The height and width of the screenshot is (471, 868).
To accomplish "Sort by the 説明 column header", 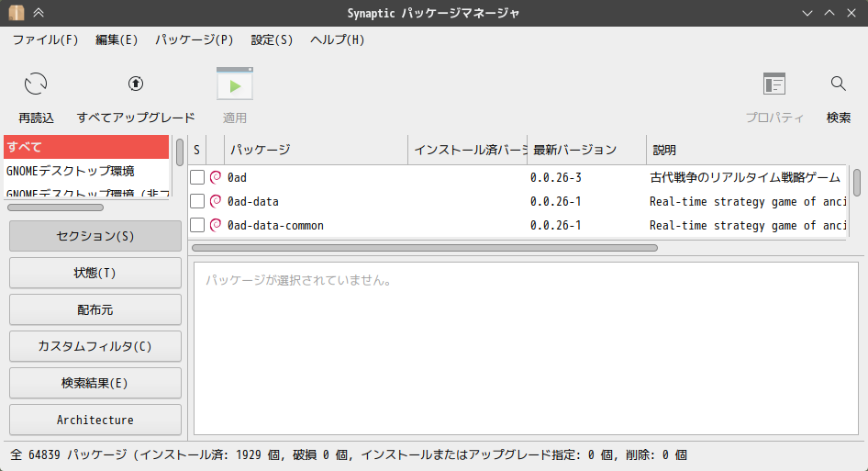I will tap(747, 150).
